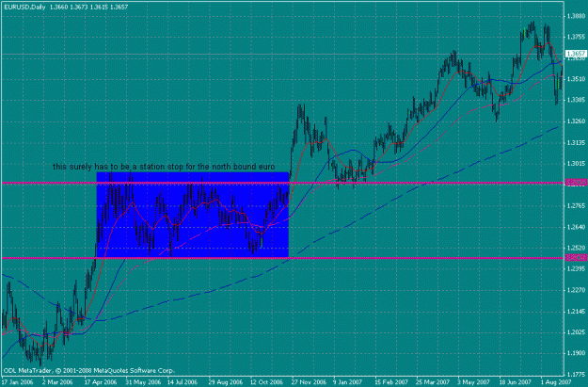Click the 14 Jul 2006 date label
The width and height of the screenshot is (588, 387).
[x=183, y=382]
